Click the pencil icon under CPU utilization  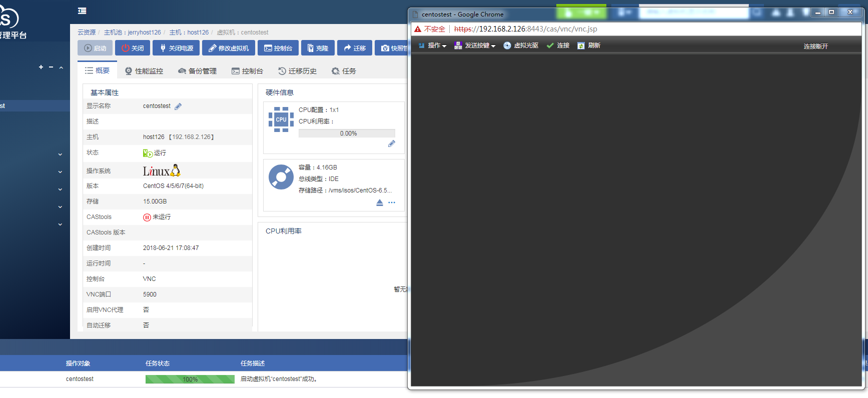(x=392, y=144)
